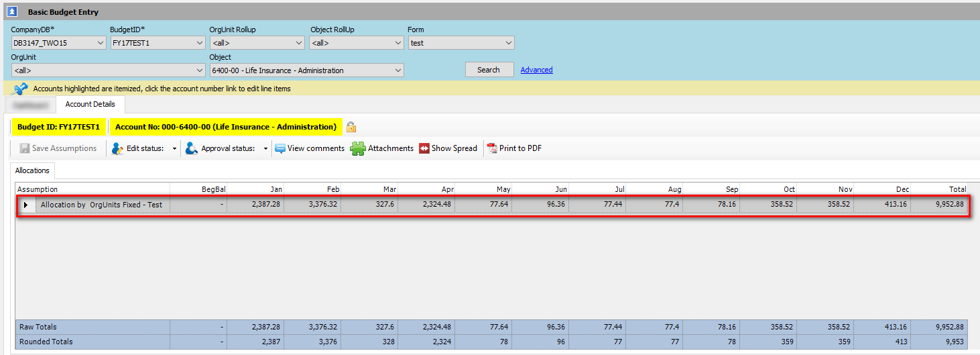The image size is (980, 355).
Task: Click the May cell 77.64 in allocation row
Action: pos(483,205)
